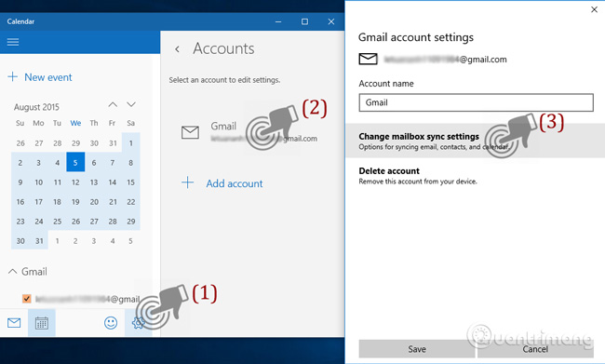Screen dimensions: 605x364
Task: Click the Account name input field
Action: coord(477,102)
